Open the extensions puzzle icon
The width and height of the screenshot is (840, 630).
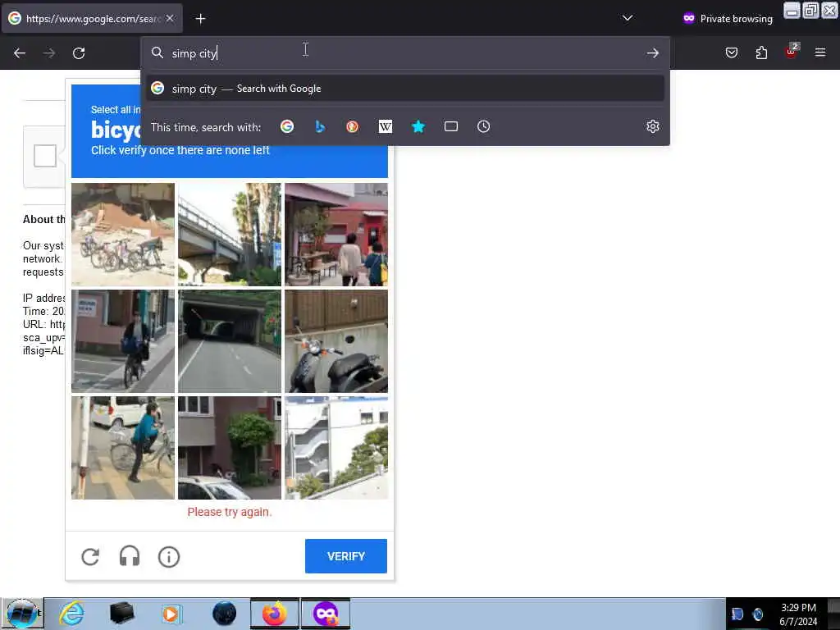761,52
